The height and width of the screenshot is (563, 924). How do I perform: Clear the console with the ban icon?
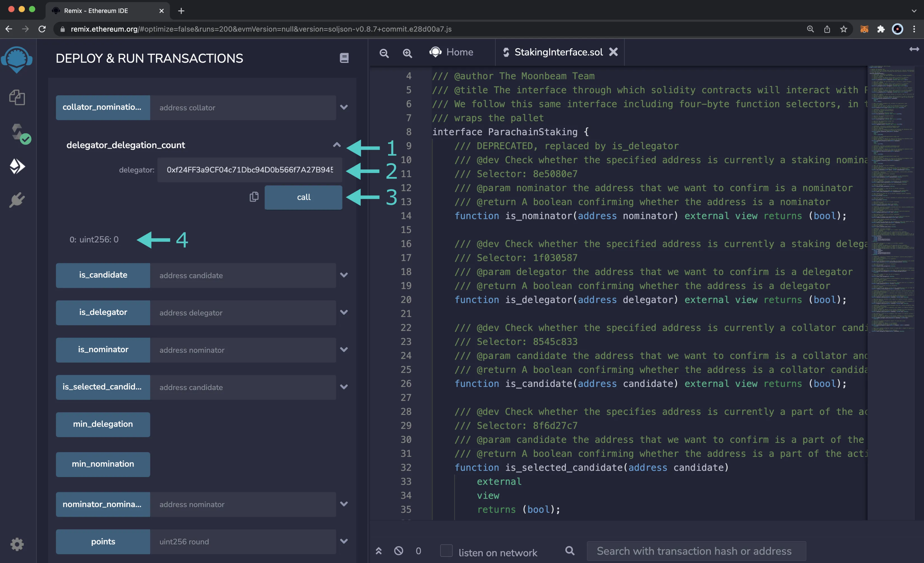(398, 551)
